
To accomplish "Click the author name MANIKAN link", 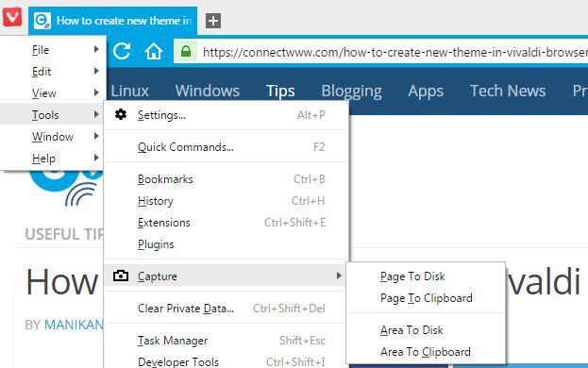I will [74, 325].
